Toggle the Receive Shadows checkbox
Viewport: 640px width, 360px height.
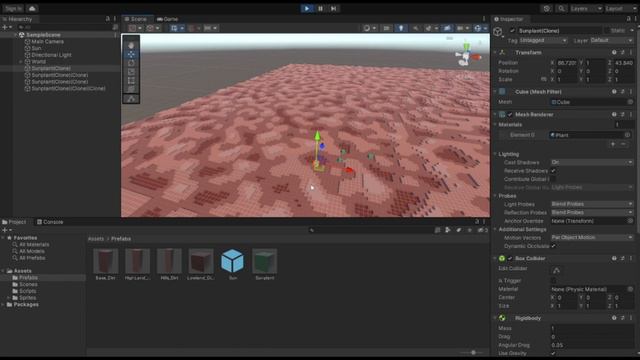pyautogui.click(x=553, y=171)
